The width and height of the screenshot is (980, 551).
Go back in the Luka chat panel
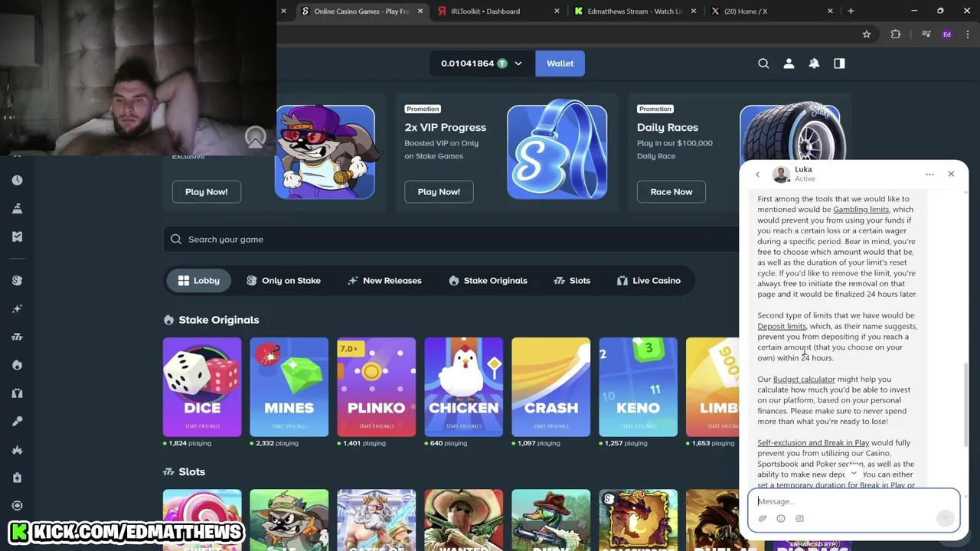tap(758, 174)
